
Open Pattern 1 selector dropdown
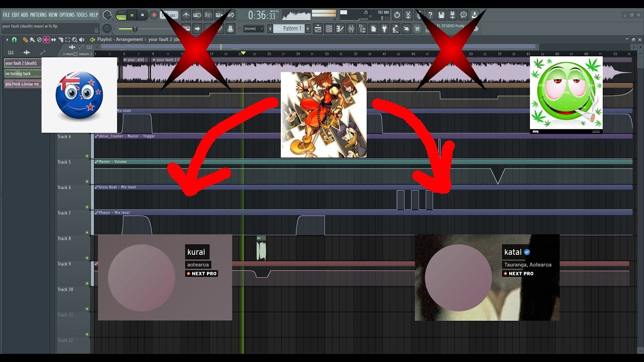click(289, 29)
